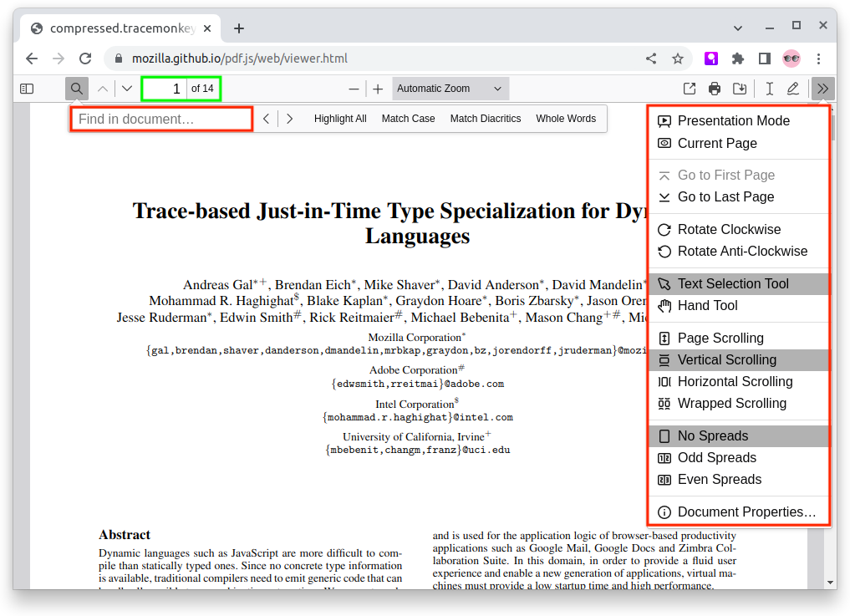This screenshot has width=850, height=616.
Task: Select Rotate Clockwise from the menu
Action: (x=730, y=229)
